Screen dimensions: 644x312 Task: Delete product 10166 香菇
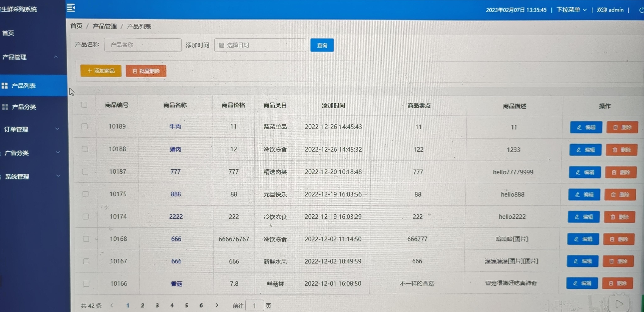click(x=617, y=283)
